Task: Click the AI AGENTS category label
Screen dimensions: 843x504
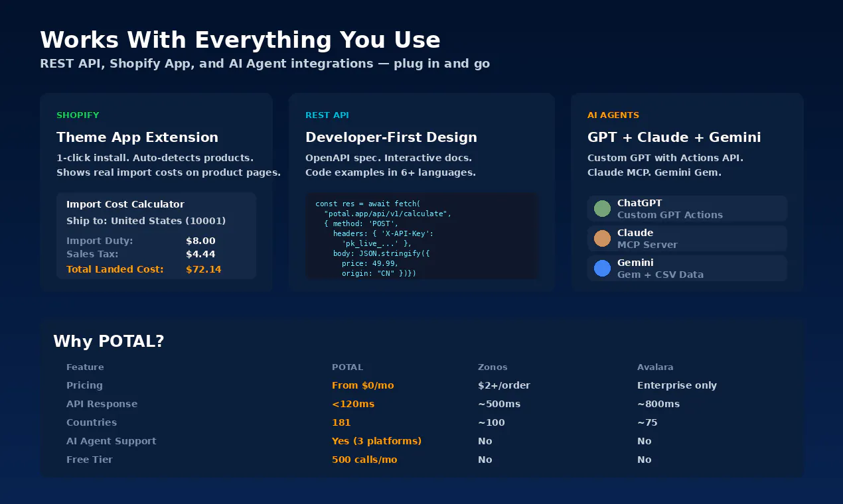Action: [613, 115]
